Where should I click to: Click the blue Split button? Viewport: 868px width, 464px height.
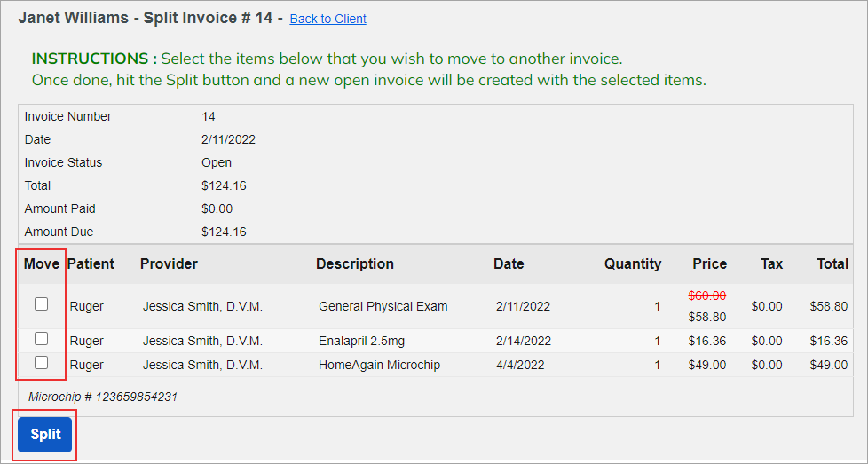tap(45, 435)
